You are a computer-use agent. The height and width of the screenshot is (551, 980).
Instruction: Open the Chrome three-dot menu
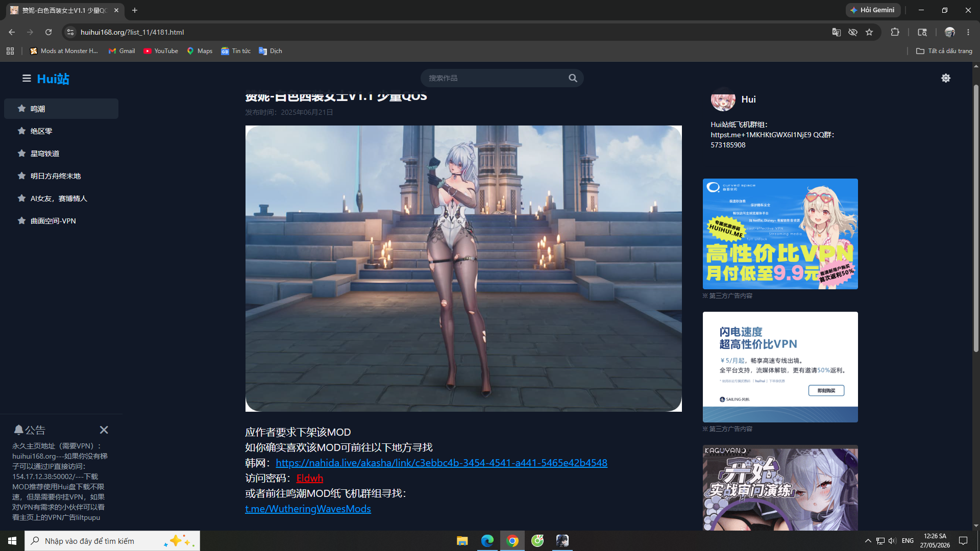(968, 32)
